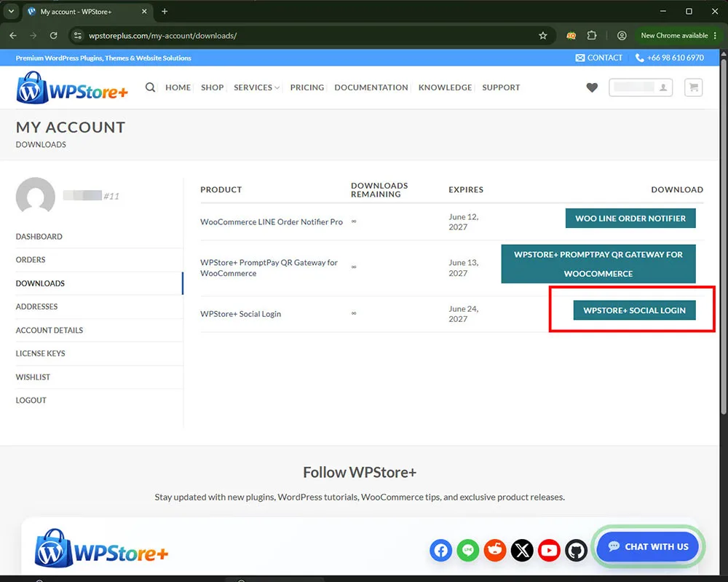The image size is (728, 582).
Task: View site information icon in address bar
Action: [x=78, y=36]
